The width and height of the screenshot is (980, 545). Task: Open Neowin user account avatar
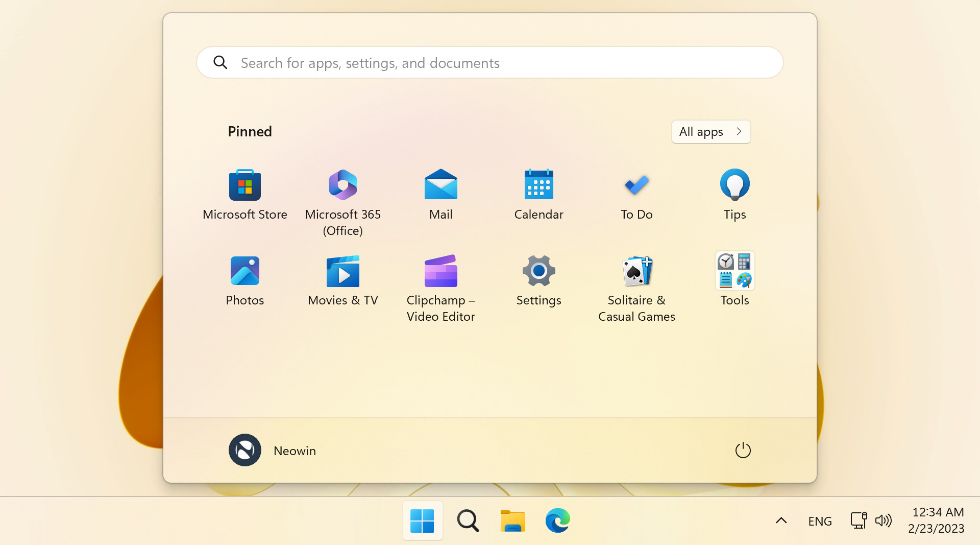pyautogui.click(x=245, y=450)
